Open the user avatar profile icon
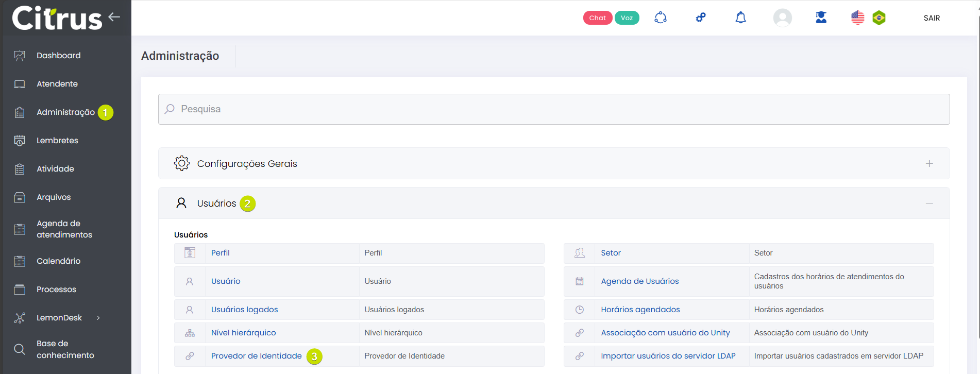 point(782,18)
